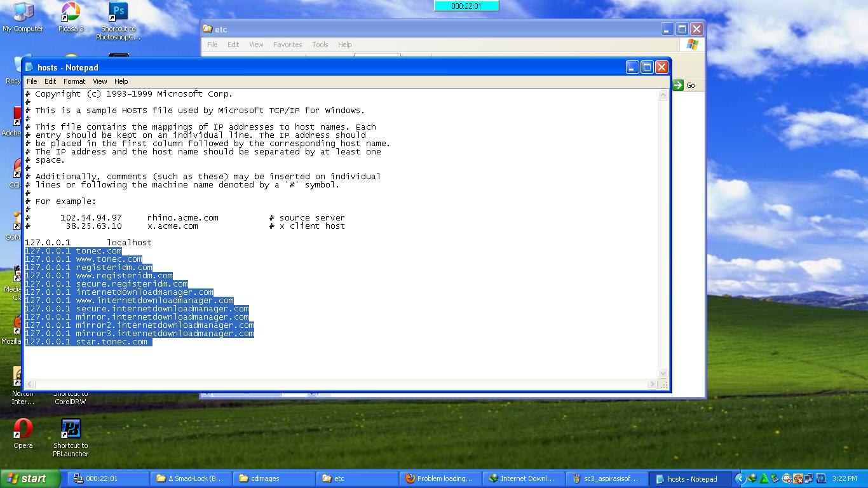
Task: Click the '# Copyright (c) 1993-1999' line
Action: [x=129, y=94]
